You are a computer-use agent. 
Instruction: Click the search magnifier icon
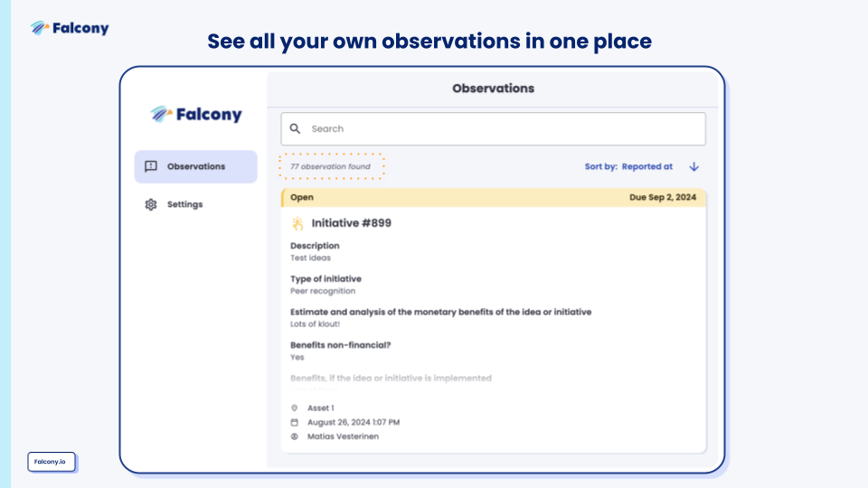tap(295, 129)
